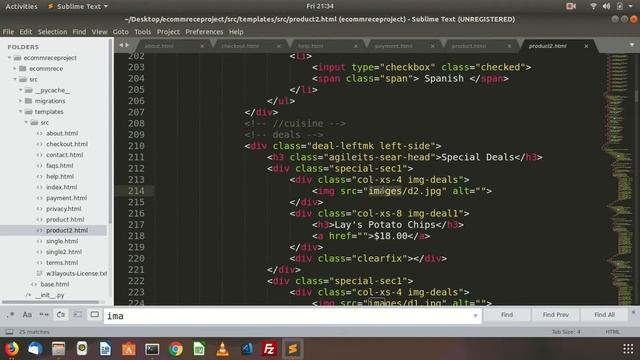Collapse the ecommreceproject root folder
Screen dimensions: 640x360
click(x=9, y=58)
